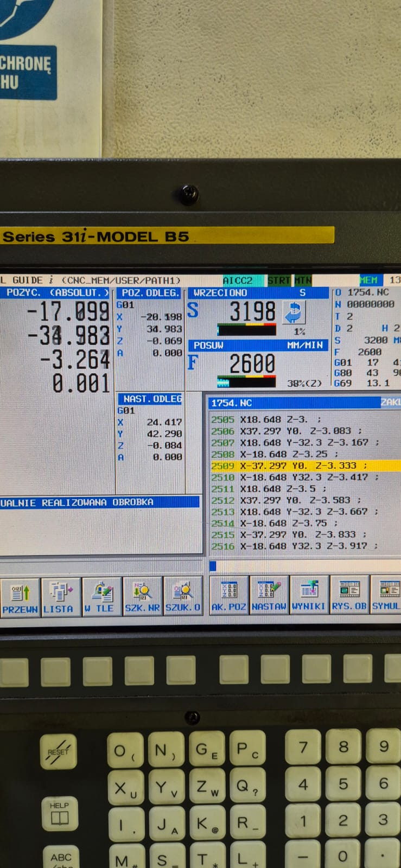Push the HELP book key
Screen dimensions: 401x868
[60, 814]
